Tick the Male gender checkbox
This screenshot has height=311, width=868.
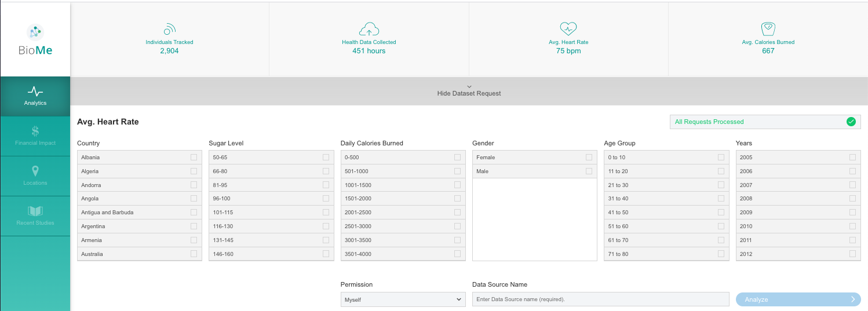tap(589, 171)
